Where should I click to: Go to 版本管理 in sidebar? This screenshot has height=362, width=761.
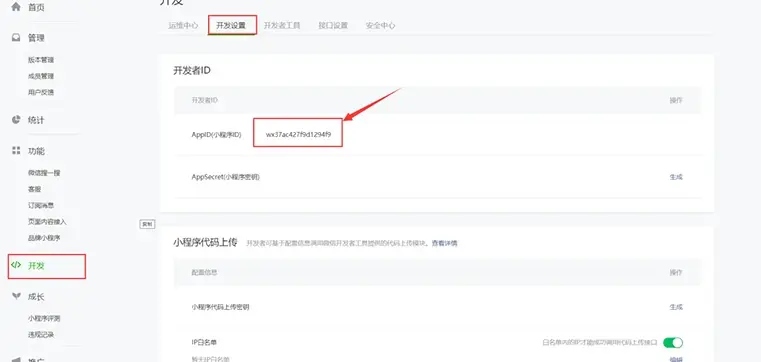coord(41,60)
